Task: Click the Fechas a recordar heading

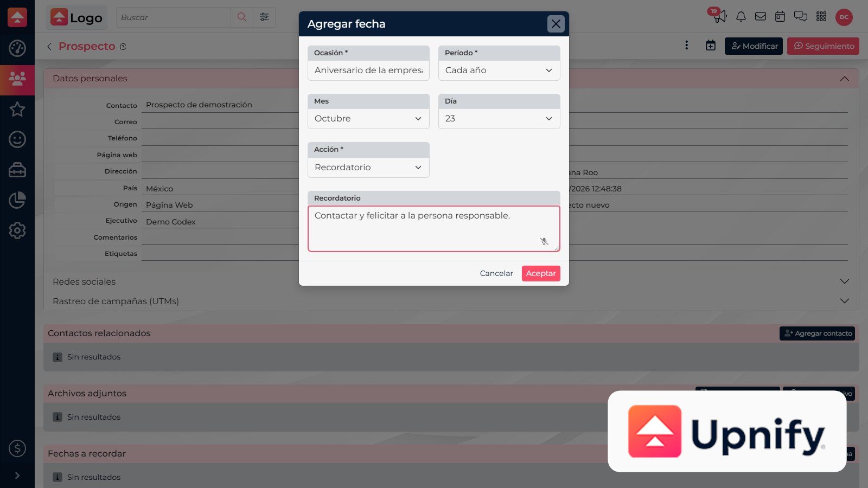Action: point(87,454)
